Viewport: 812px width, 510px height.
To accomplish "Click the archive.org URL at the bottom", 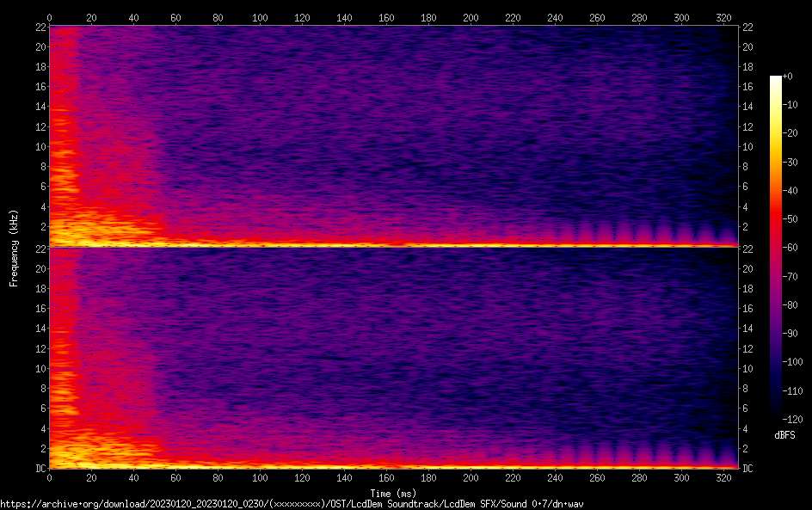I will [292, 503].
